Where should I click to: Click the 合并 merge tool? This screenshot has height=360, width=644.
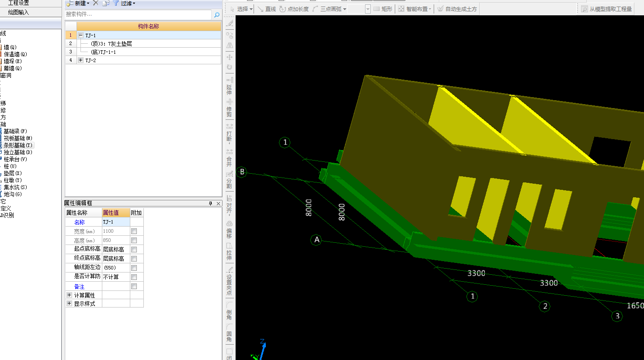230,158
